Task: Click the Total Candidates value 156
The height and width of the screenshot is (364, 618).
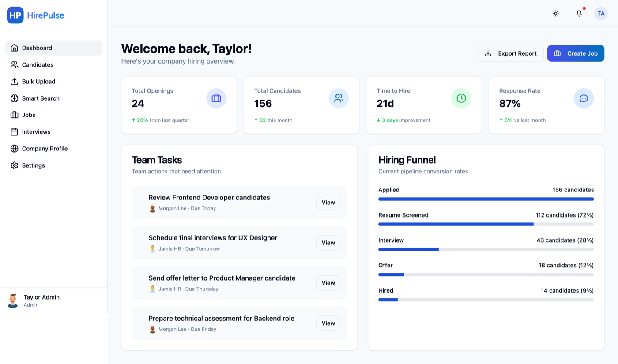Action: pyautogui.click(x=263, y=104)
